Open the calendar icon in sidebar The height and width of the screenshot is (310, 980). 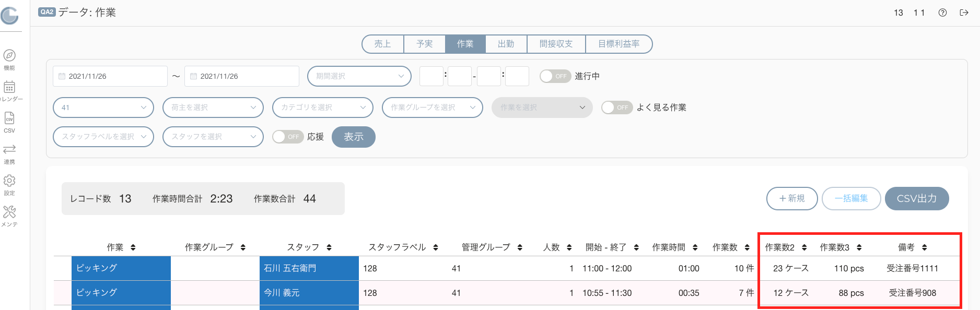[x=9, y=87]
